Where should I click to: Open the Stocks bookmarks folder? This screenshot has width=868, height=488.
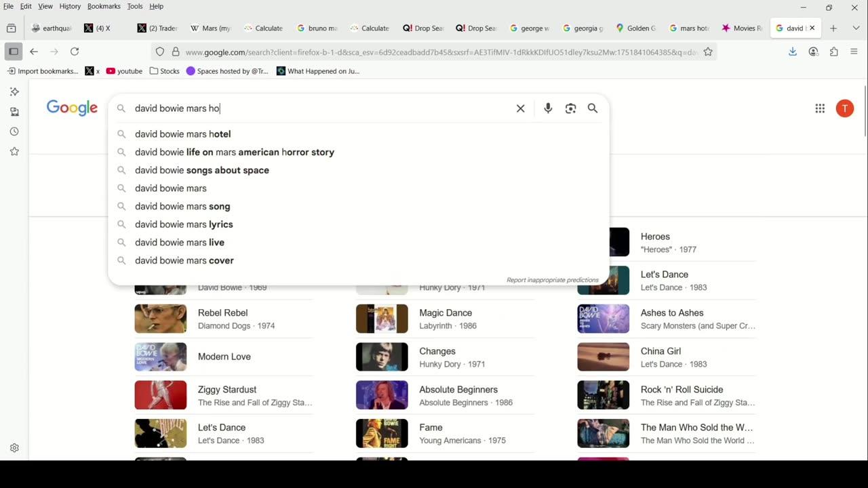click(x=165, y=71)
